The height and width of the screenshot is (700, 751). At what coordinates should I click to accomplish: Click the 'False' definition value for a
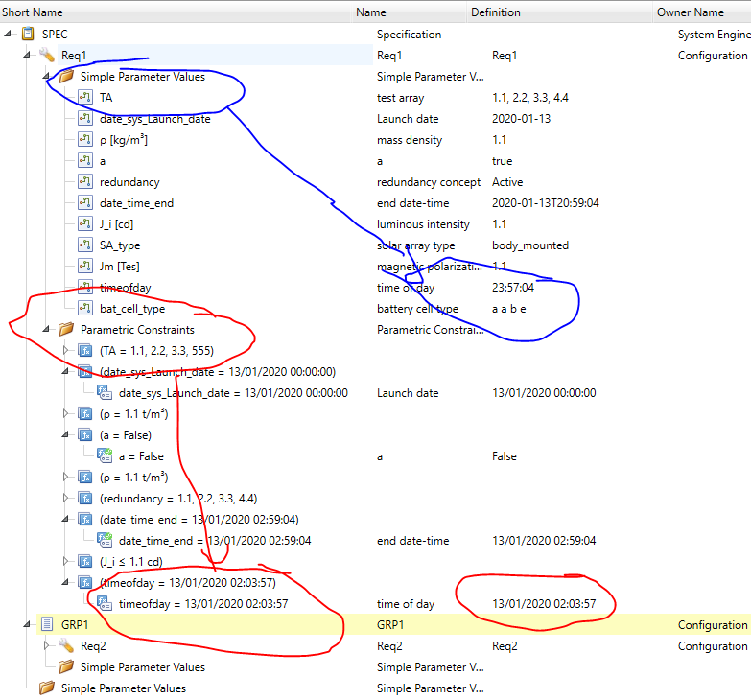tap(505, 456)
